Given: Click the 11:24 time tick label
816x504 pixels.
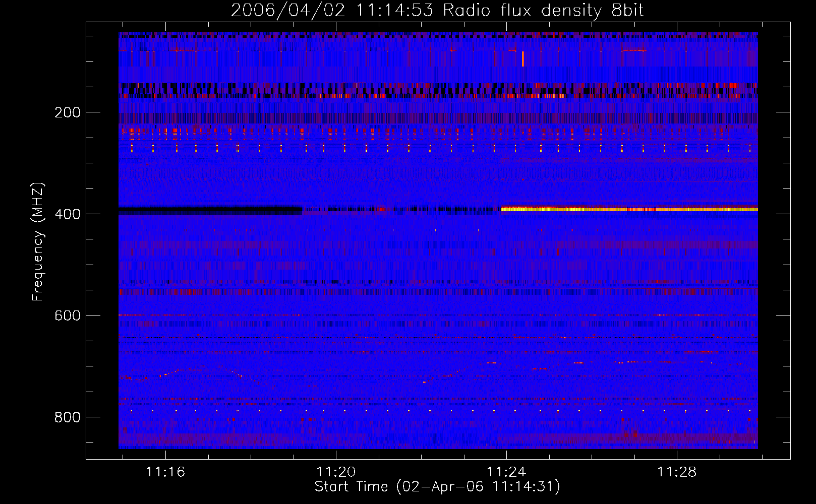Looking at the screenshot, I should 506,472.
